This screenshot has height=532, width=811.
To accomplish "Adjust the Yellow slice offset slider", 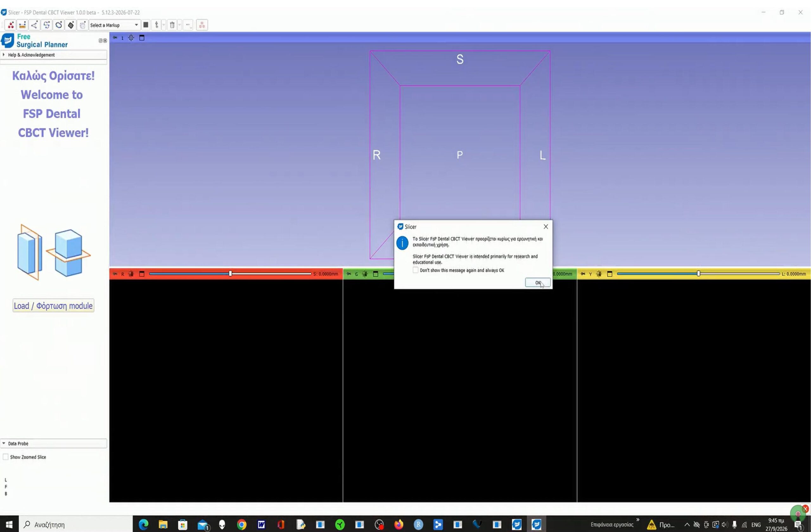I will [699, 274].
